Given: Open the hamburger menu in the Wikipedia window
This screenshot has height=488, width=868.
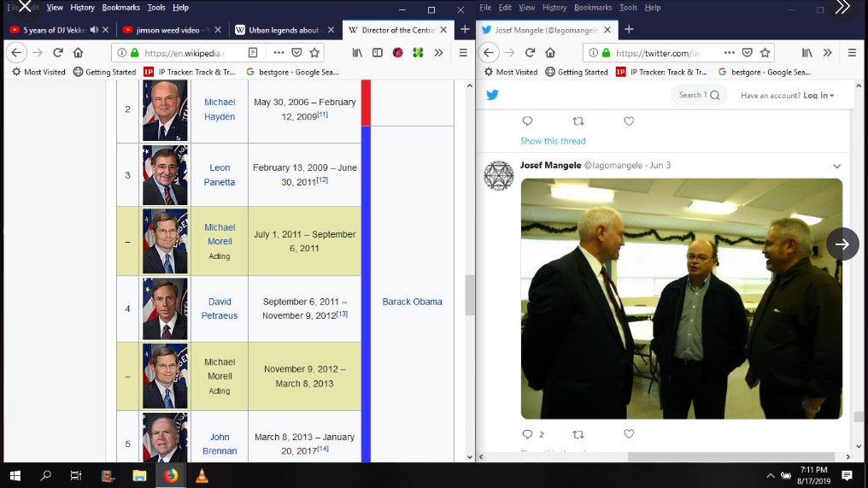Looking at the screenshot, I should (463, 53).
